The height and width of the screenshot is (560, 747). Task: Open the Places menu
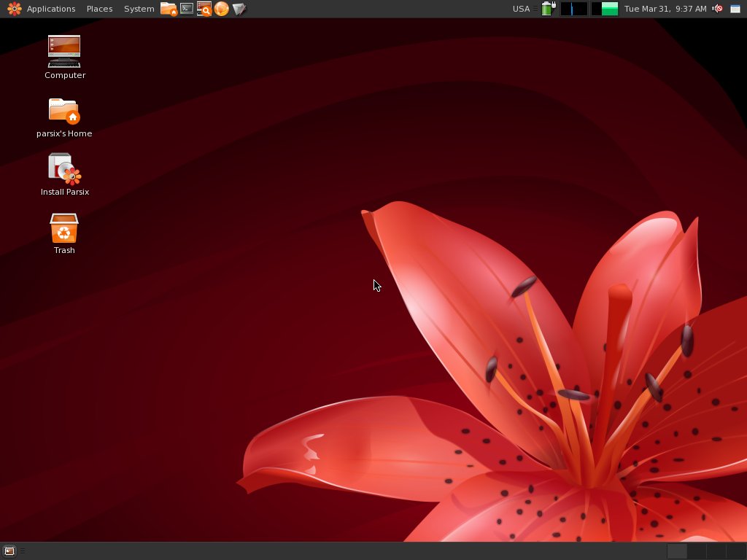(99, 9)
